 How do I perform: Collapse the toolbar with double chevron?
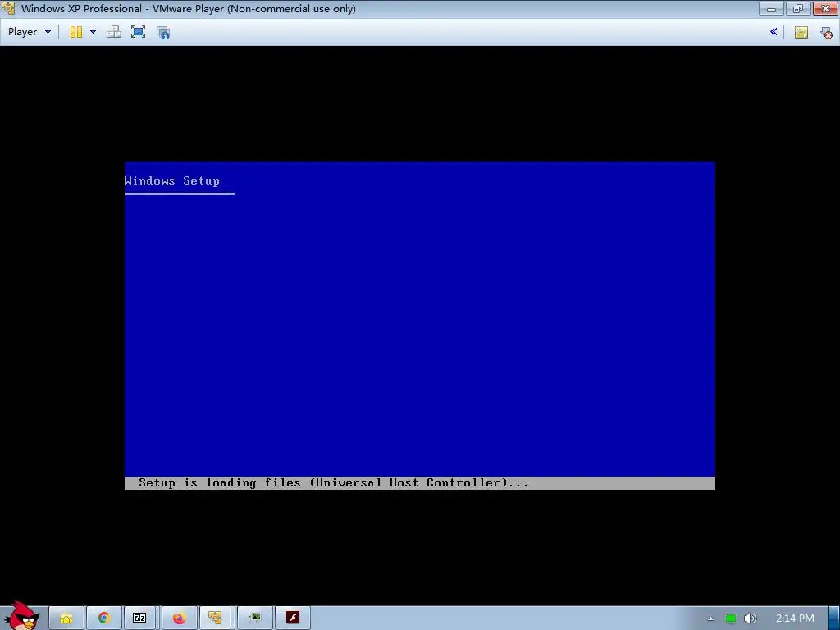[774, 32]
